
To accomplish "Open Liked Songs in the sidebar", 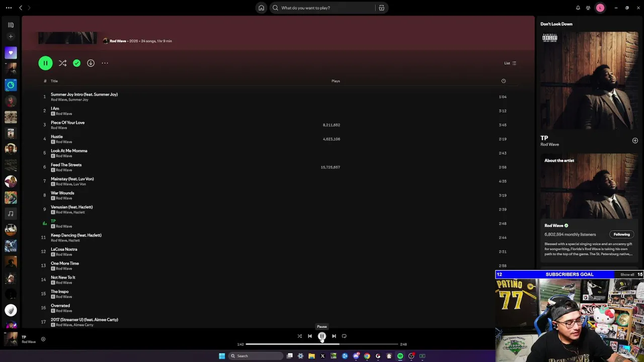I will (11, 53).
